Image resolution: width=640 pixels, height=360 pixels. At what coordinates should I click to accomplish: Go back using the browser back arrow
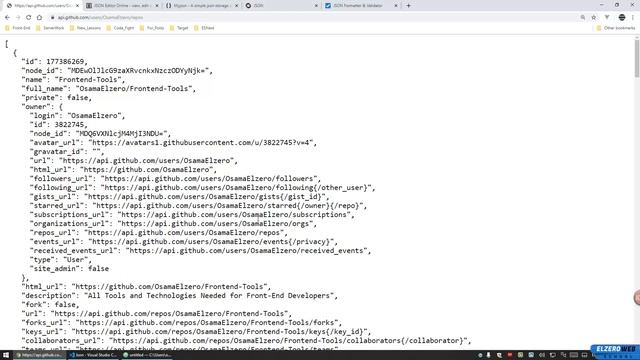7,18
